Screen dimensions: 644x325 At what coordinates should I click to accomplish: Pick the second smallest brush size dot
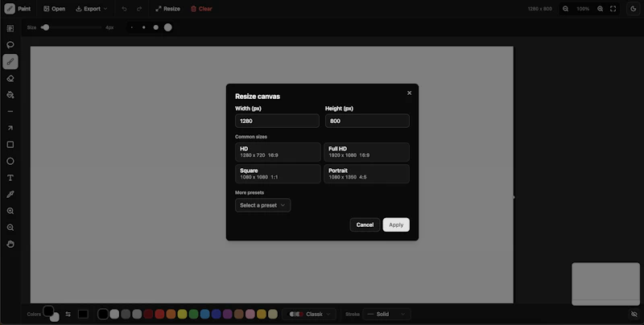tap(144, 27)
